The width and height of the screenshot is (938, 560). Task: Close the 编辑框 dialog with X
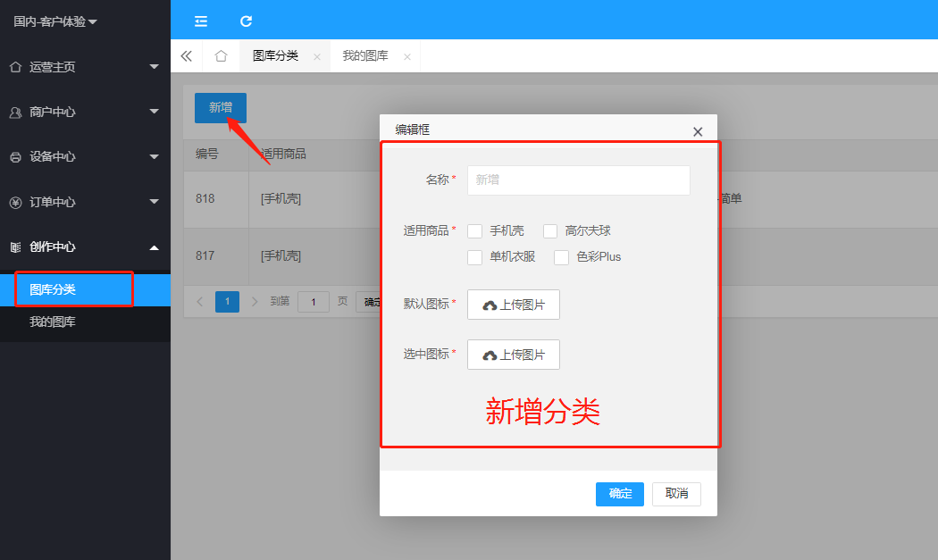tap(698, 131)
